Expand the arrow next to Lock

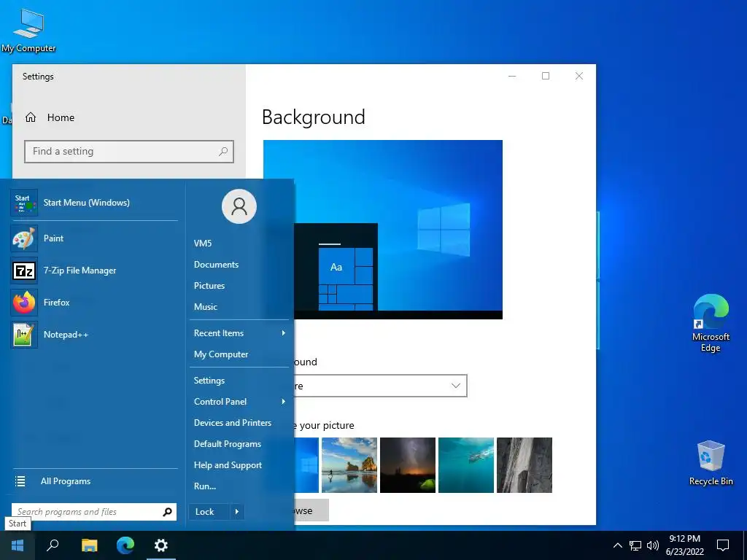tap(237, 512)
